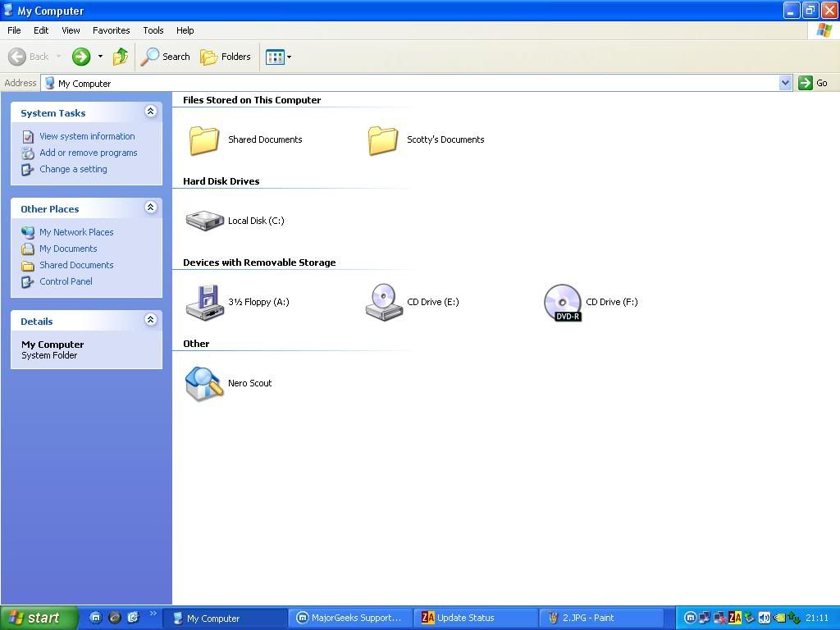Viewport: 840px width, 630px height.
Task: Select the DVD-R CD Drive (F:) icon
Action: point(563,302)
